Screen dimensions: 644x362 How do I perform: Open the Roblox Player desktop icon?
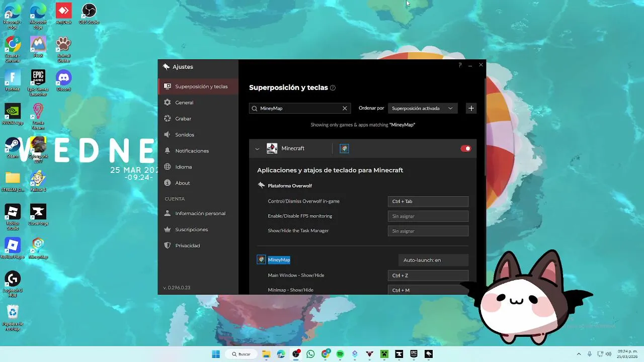tap(13, 248)
